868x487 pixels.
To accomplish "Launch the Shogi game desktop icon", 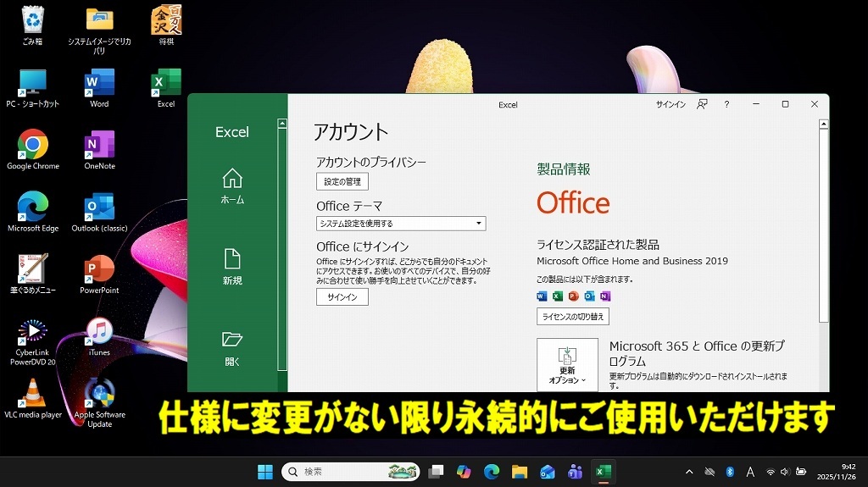I will pyautogui.click(x=166, y=25).
